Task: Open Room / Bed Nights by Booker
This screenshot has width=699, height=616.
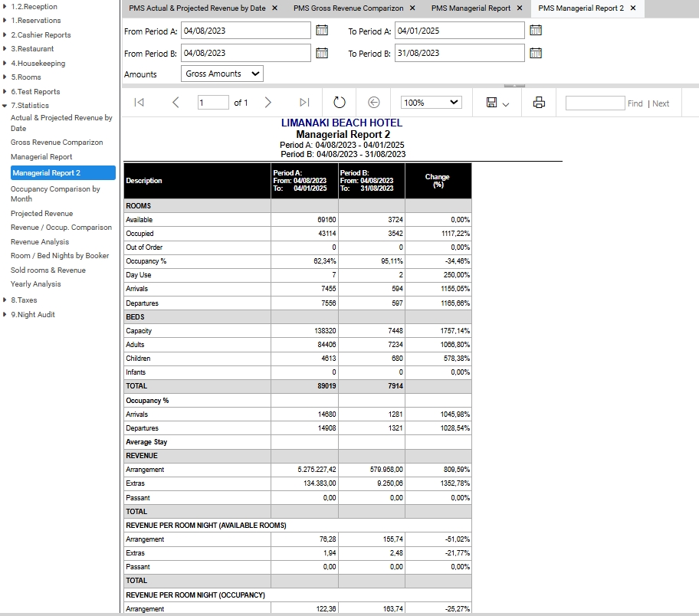Action: (60, 255)
